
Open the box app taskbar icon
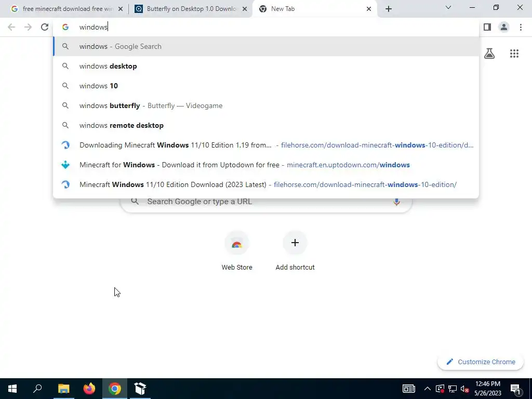pos(140,389)
